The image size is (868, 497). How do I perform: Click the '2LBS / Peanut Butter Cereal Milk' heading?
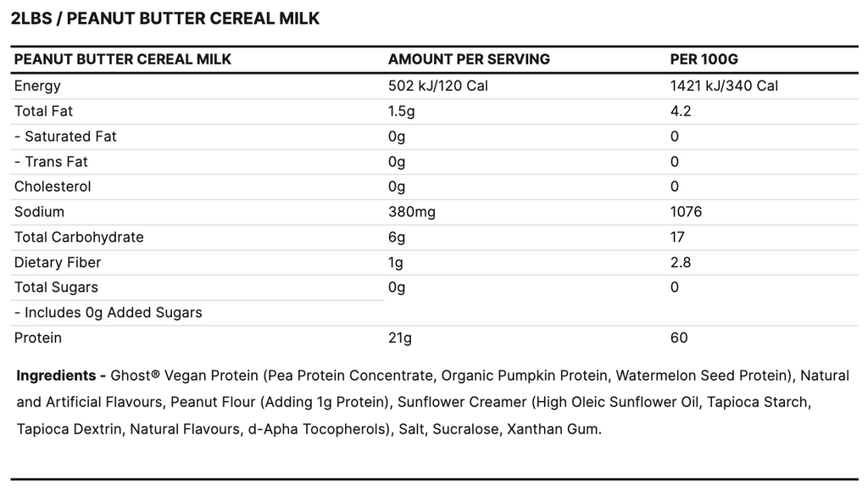tap(165, 18)
